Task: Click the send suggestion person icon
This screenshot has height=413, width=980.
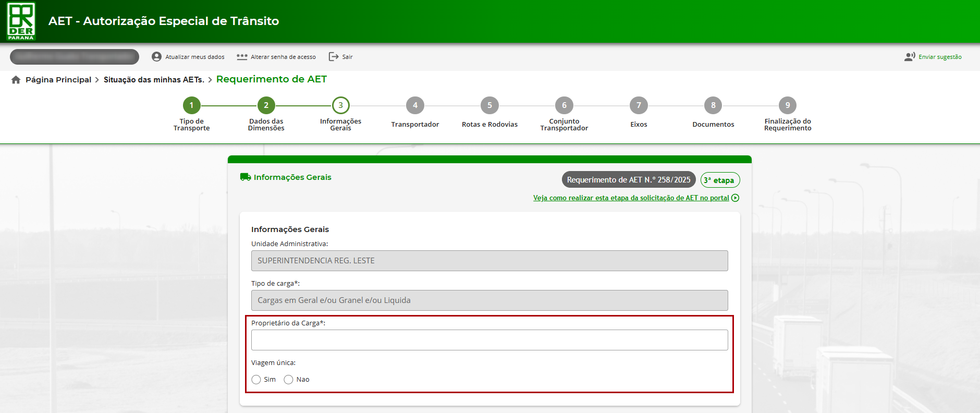Action: [x=910, y=57]
